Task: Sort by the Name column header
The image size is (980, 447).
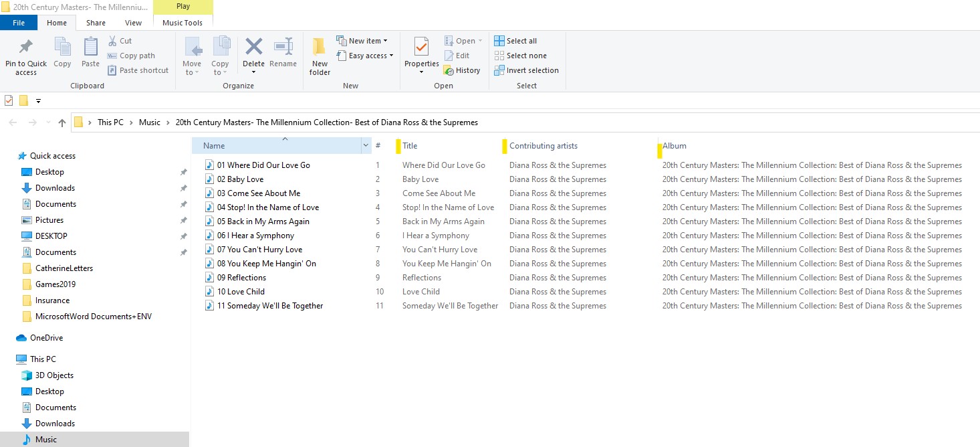Action: point(277,145)
